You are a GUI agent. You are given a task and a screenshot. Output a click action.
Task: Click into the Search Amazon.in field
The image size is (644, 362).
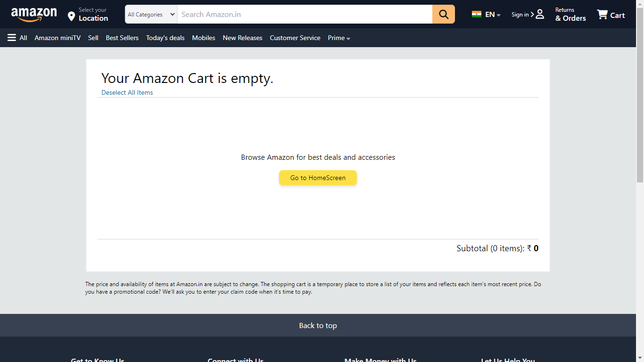[x=305, y=14]
